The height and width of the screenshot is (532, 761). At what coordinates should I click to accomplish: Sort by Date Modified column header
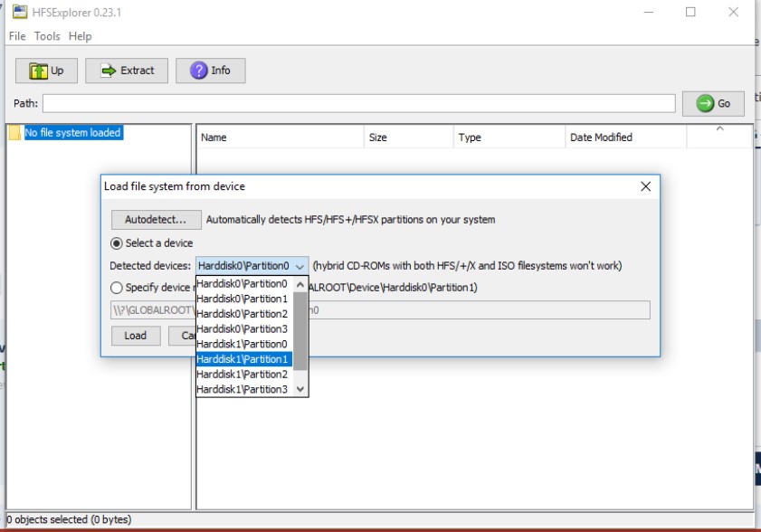tap(625, 138)
